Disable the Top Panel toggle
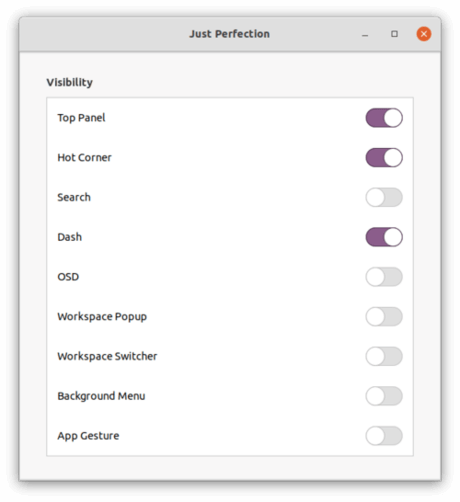Screen dimensions: 460x502 384,118
